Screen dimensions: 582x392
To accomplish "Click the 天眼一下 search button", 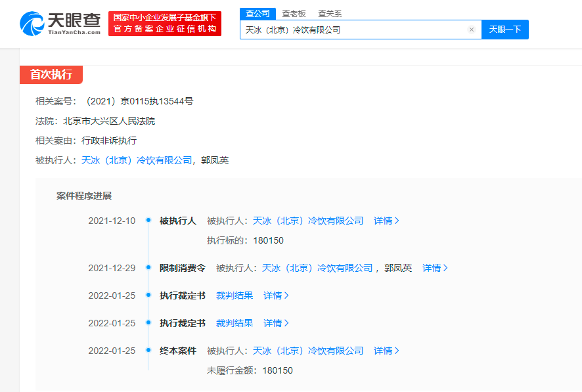I will pyautogui.click(x=504, y=30).
